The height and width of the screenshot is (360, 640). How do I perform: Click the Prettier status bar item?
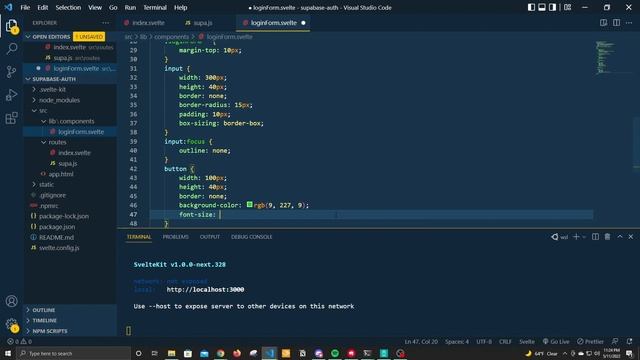click(590, 341)
